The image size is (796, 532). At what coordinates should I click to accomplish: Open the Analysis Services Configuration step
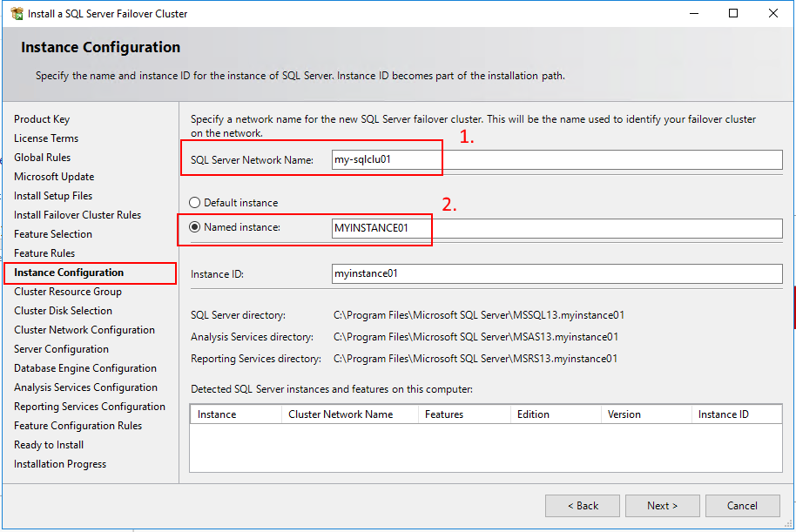(x=85, y=387)
